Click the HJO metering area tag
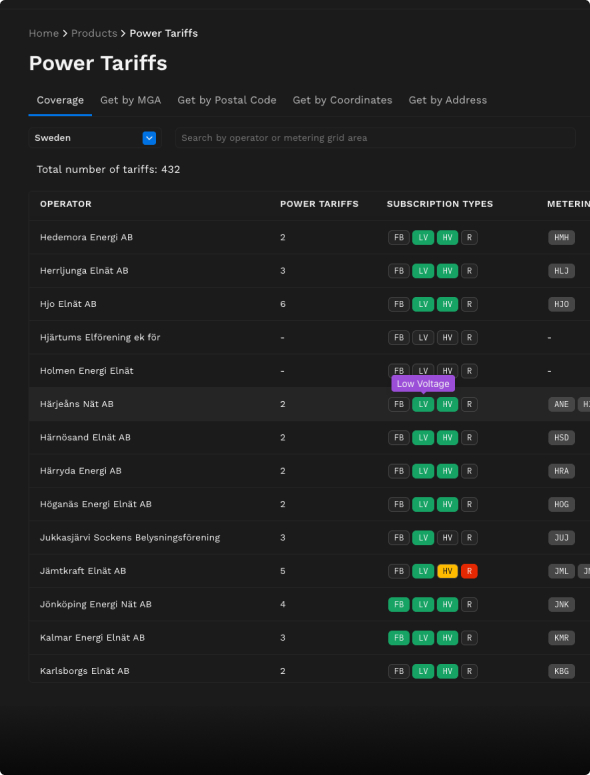 pyautogui.click(x=561, y=304)
